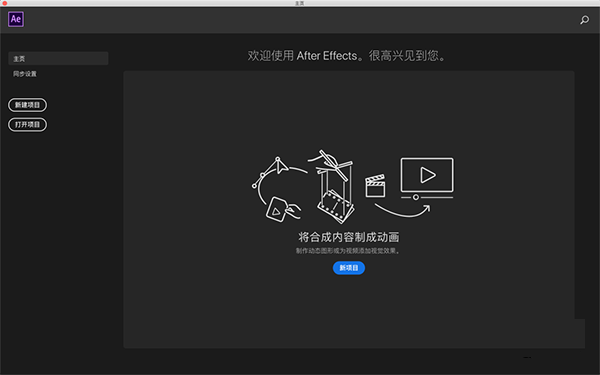Image resolution: width=600 pixels, height=375 pixels.
Task: Click the After Effects Ae logo icon
Action: coord(16,19)
